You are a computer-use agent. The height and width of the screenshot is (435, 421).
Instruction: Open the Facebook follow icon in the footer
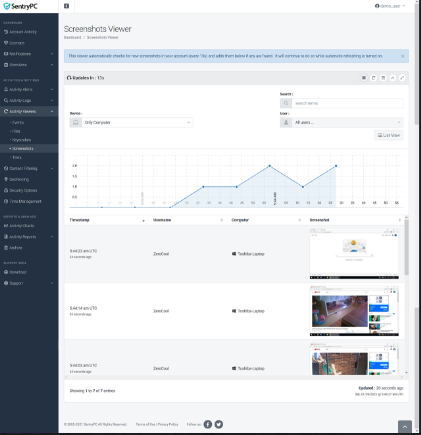[208, 424]
